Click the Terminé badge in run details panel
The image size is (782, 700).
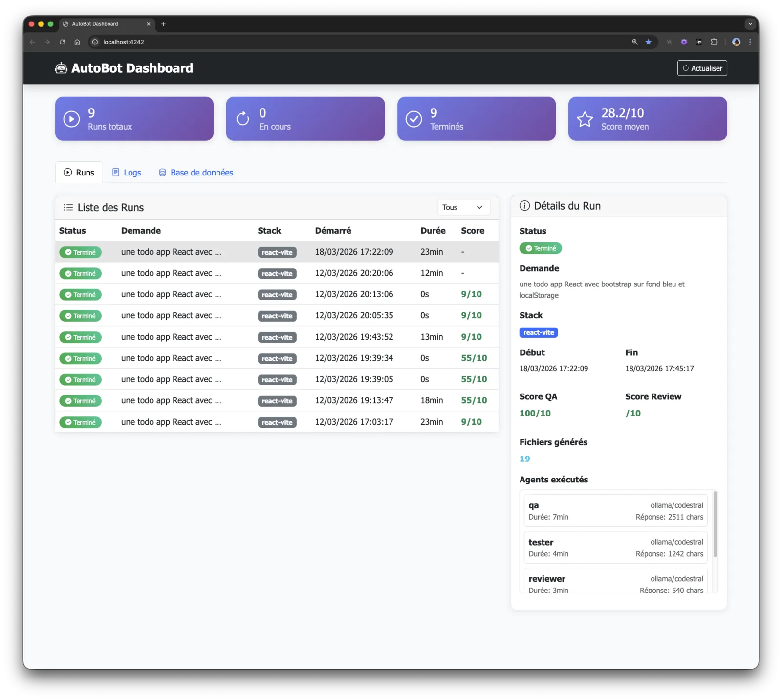541,248
